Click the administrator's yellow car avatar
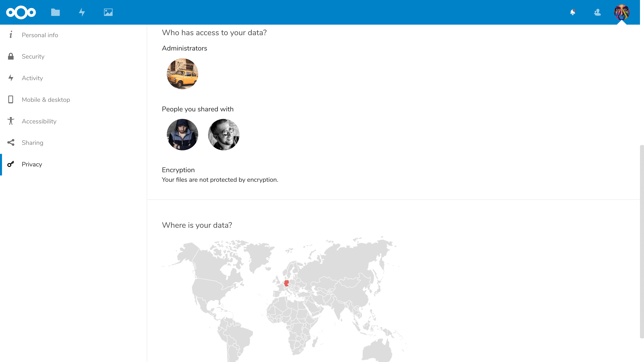Screen dimensions: 644x362 pyautogui.click(x=182, y=74)
